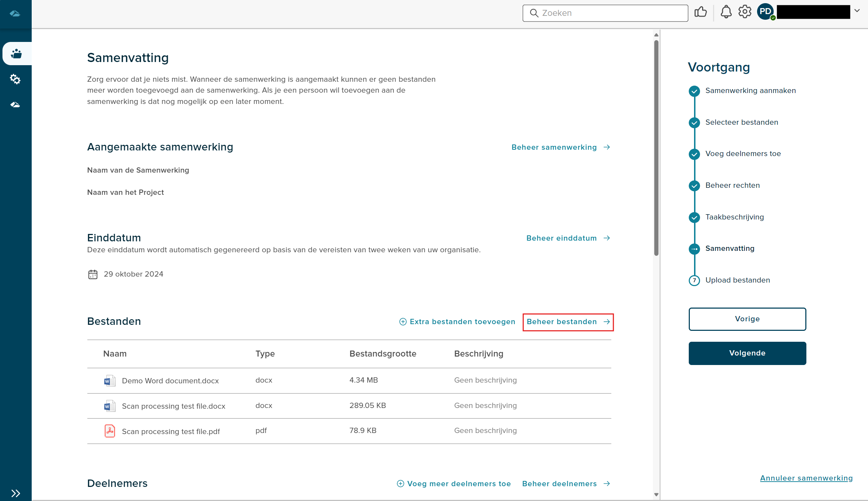Click plus icon of Voeg meer deelnemers toe
This screenshot has width=868, height=501.
click(x=400, y=484)
